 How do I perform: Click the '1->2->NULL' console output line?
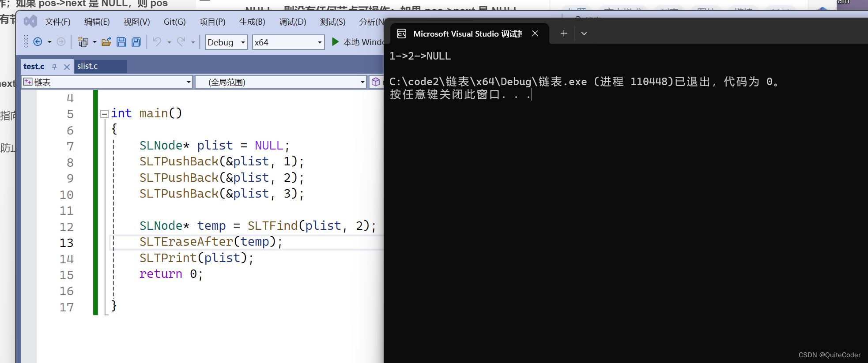point(420,56)
